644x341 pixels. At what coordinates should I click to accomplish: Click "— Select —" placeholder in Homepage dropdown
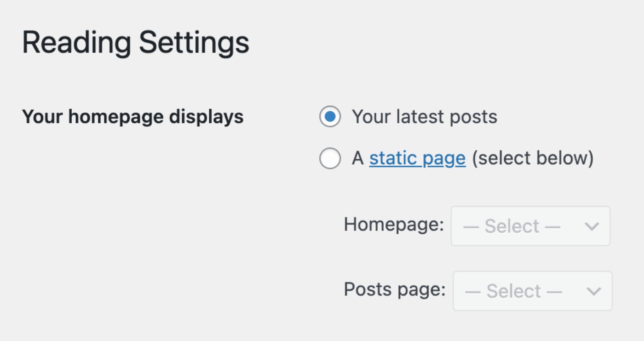pos(512,226)
